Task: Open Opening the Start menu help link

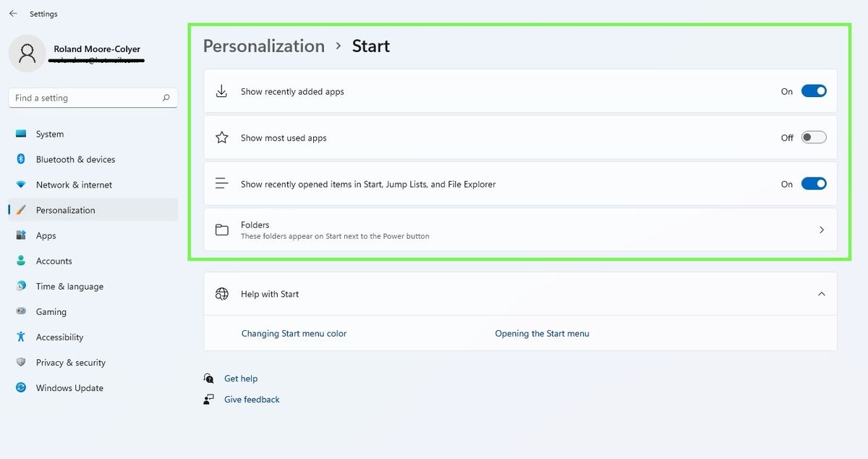Action: pyautogui.click(x=541, y=333)
